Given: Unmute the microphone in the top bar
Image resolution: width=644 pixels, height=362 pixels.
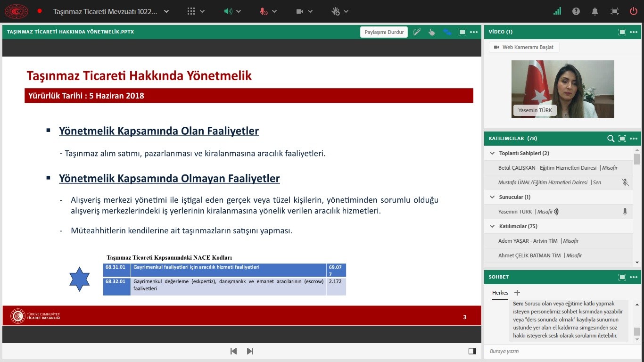Looking at the screenshot, I should (264, 11).
